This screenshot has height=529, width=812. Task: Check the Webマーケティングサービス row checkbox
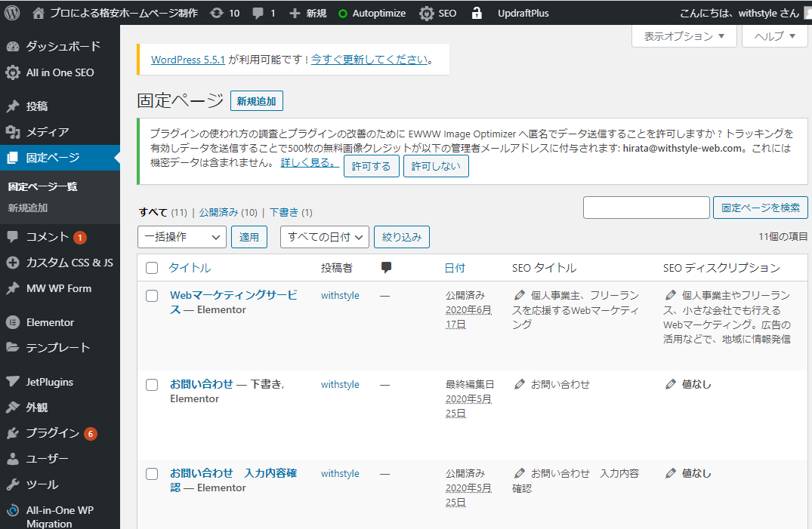[x=151, y=295]
